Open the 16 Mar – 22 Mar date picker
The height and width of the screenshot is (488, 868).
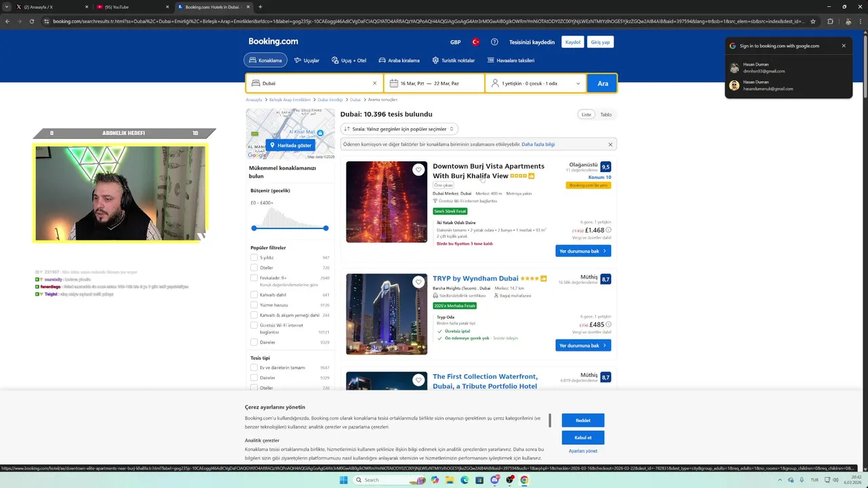click(434, 83)
